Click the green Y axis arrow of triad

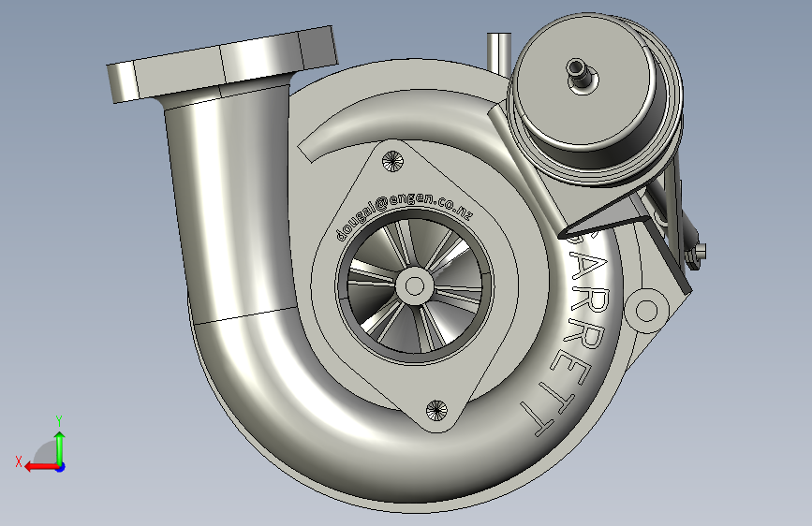point(60,446)
